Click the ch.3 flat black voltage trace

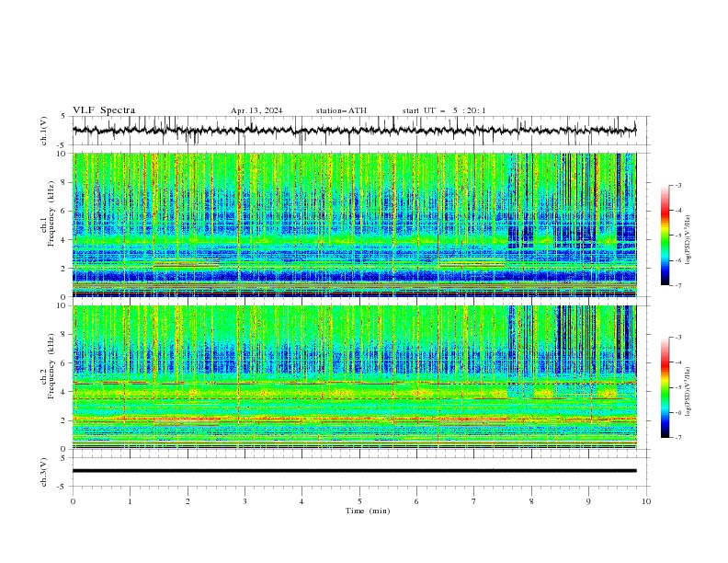pos(354,471)
